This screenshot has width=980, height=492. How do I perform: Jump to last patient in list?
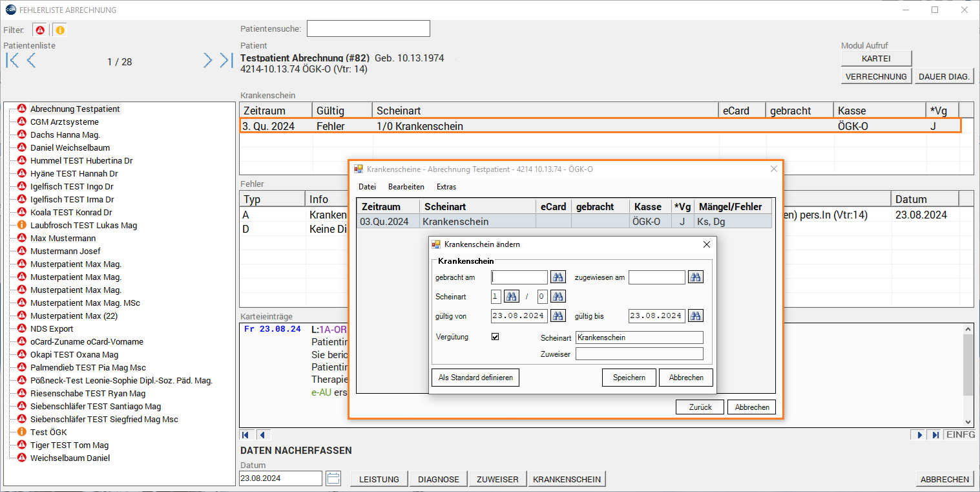(x=225, y=61)
